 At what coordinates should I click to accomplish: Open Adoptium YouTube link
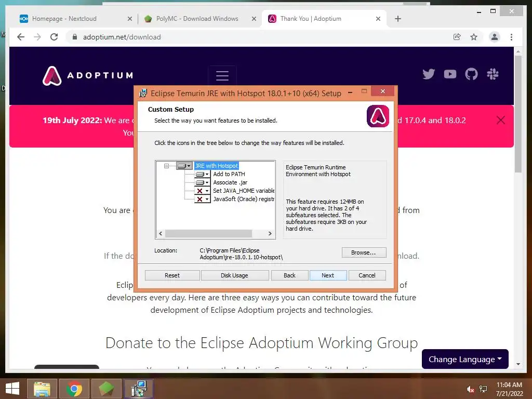(x=450, y=74)
